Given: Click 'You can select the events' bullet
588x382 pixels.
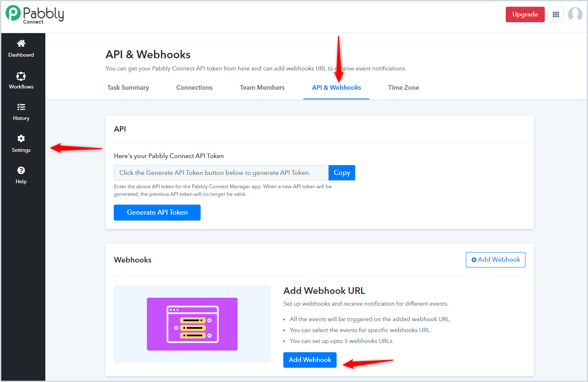Looking at the screenshot, I should (361, 330).
